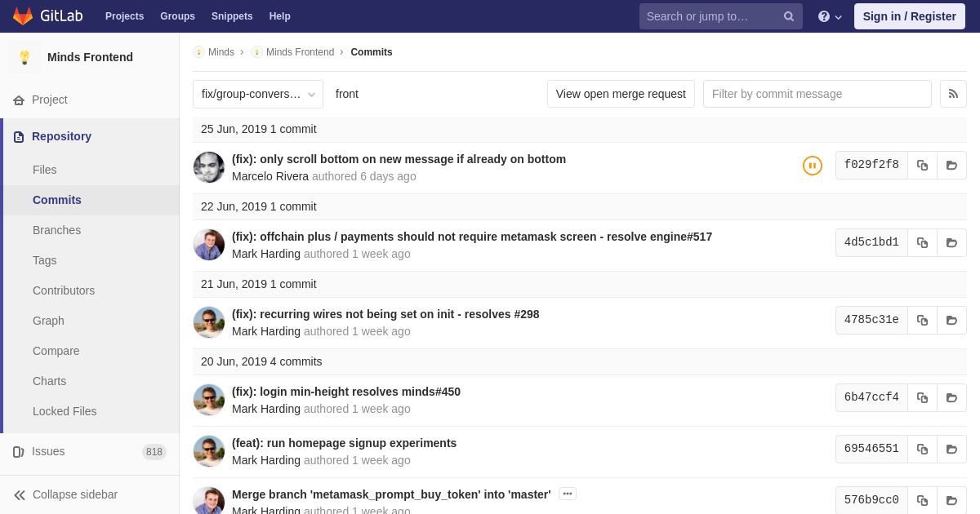
Task: View the paused pipeline status for f029f2f8
Action: pyautogui.click(x=813, y=166)
